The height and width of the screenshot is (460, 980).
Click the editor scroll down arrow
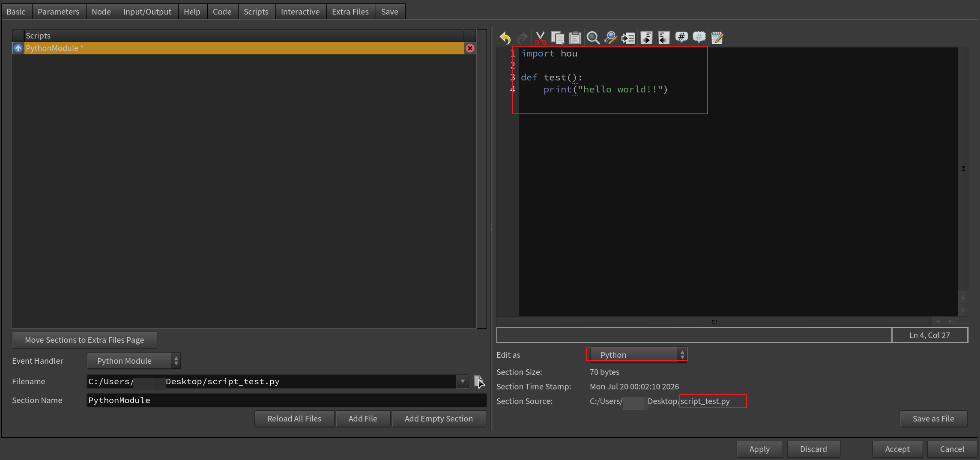coord(963,310)
